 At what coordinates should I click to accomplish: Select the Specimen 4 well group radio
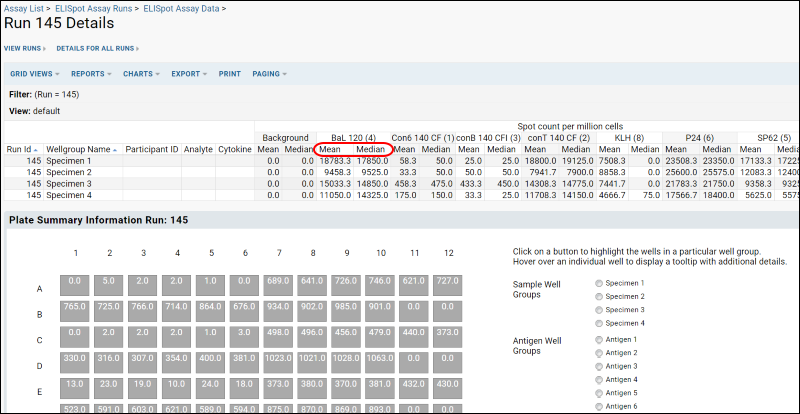[x=598, y=323]
